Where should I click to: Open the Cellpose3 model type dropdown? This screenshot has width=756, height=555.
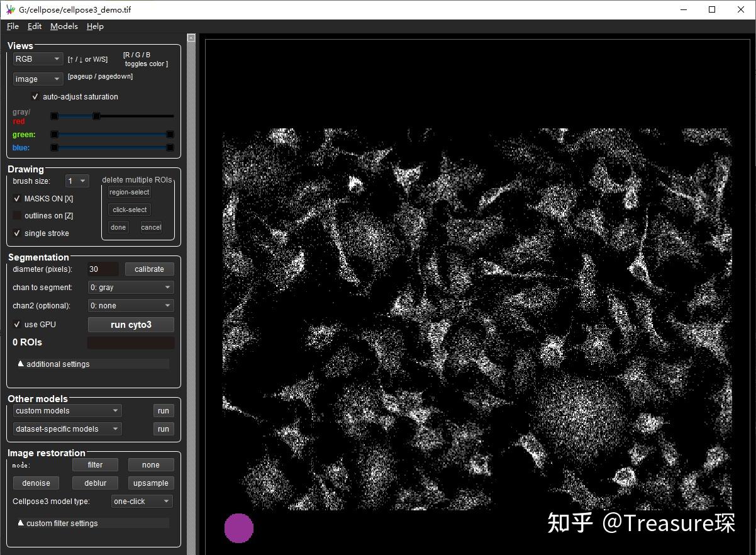pos(142,502)
